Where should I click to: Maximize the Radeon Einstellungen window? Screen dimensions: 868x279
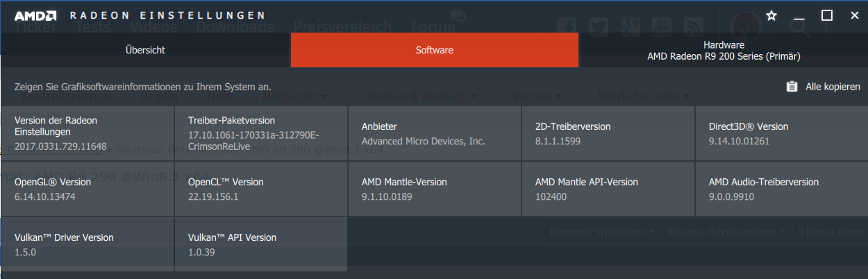[x=826, y=15]
